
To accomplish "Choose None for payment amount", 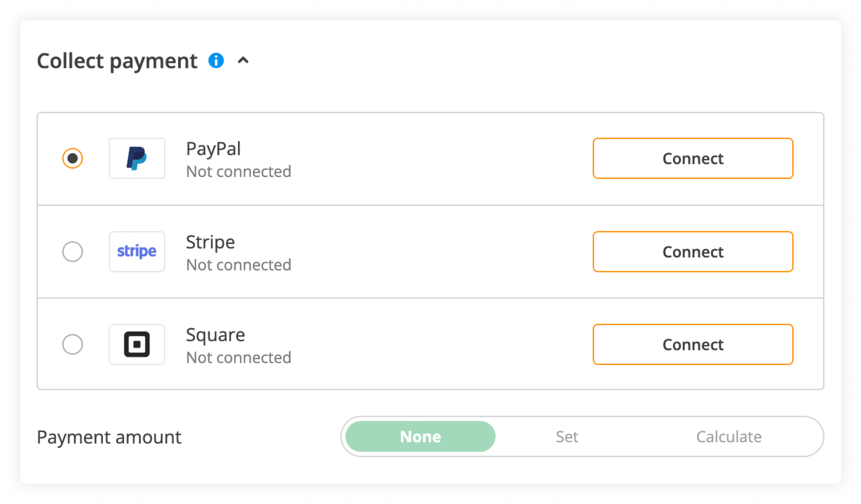I will 420,437.
